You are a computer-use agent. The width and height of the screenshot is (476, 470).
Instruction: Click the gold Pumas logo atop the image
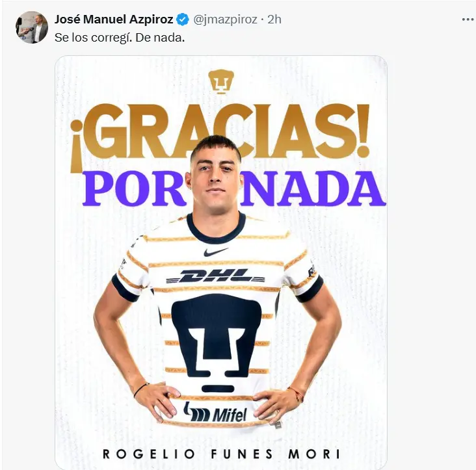point(221,82)
